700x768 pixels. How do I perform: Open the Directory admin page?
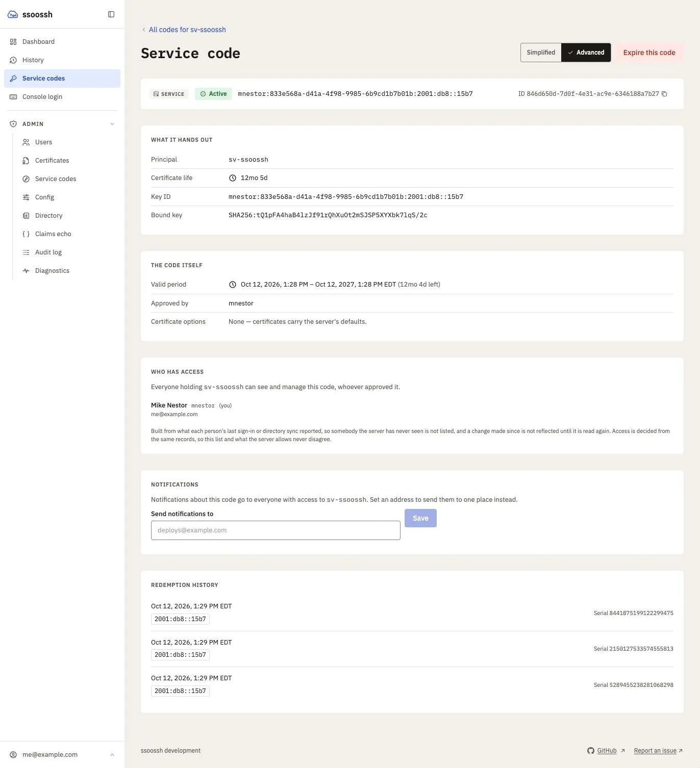click(68, 216)
